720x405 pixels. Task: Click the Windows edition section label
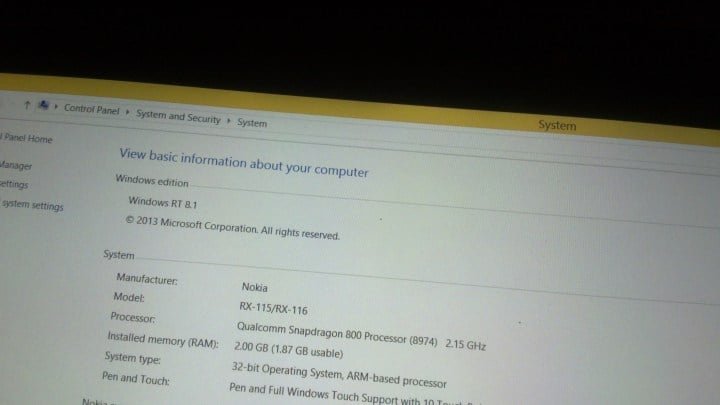click(152, 180)
